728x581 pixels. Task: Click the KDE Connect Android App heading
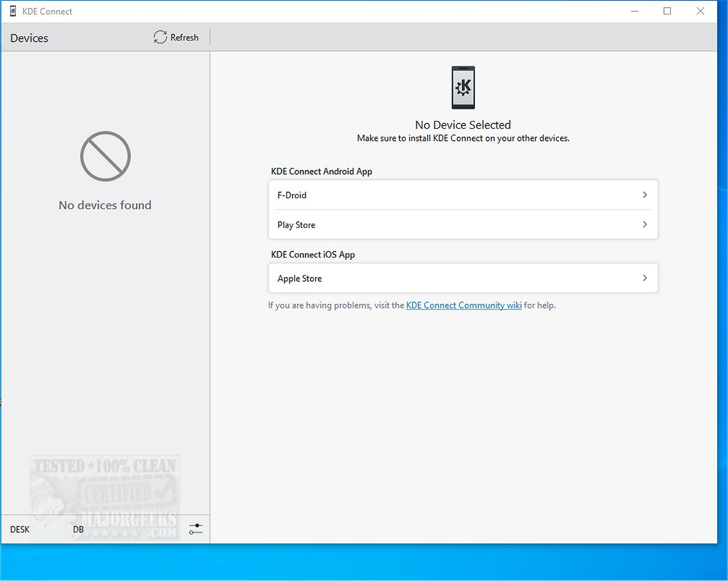(x=321, y=172)
